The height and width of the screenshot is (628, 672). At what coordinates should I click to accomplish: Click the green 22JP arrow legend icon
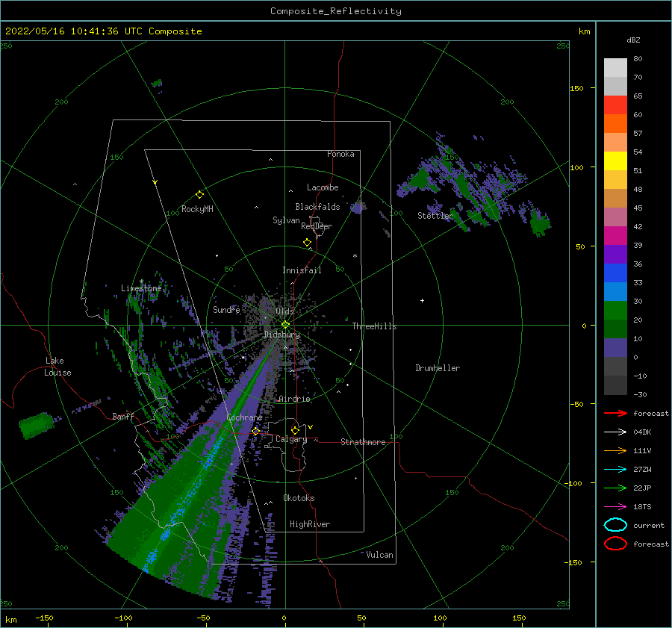pyautogui.click(x=615, y=488)
